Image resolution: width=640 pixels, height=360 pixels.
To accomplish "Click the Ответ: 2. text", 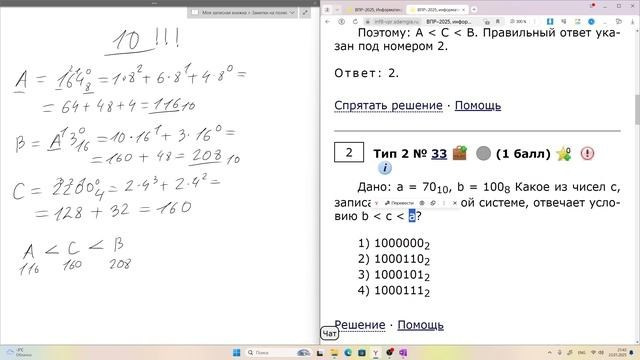I will 366,73.
